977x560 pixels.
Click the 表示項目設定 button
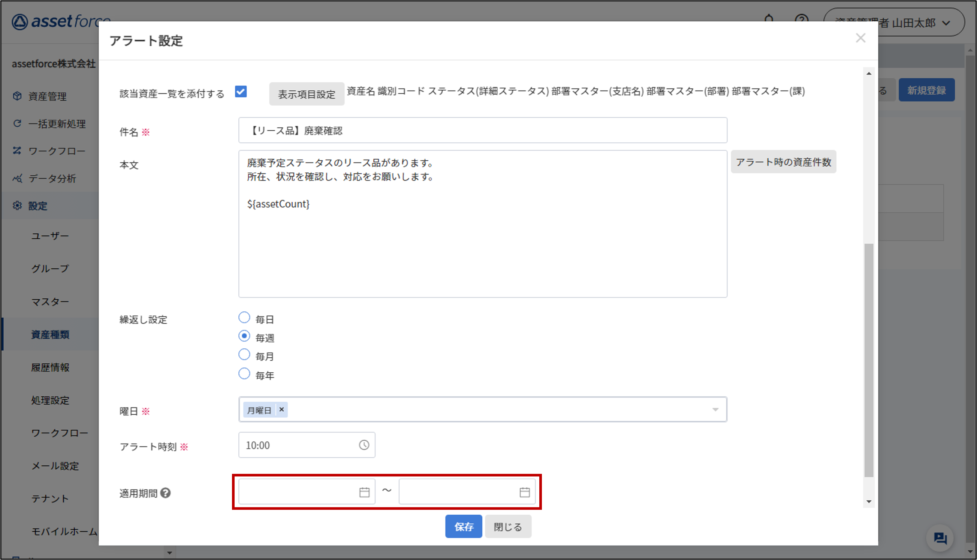tap(307, 94)
